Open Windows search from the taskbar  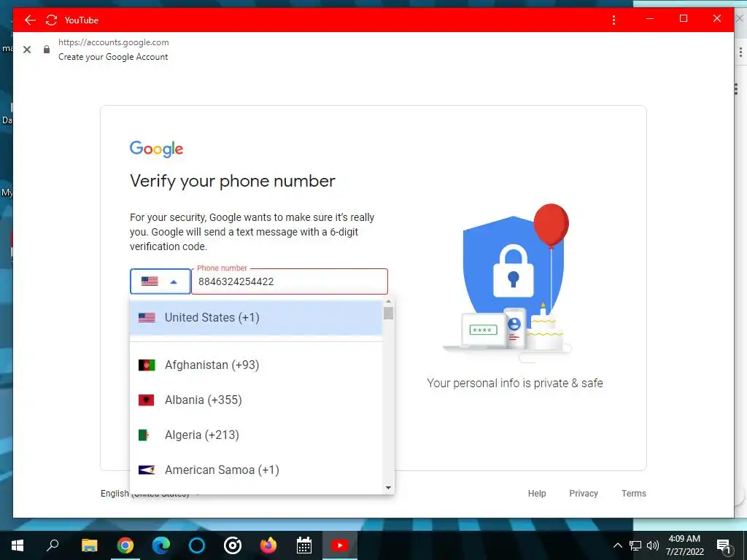coord(53,545)
